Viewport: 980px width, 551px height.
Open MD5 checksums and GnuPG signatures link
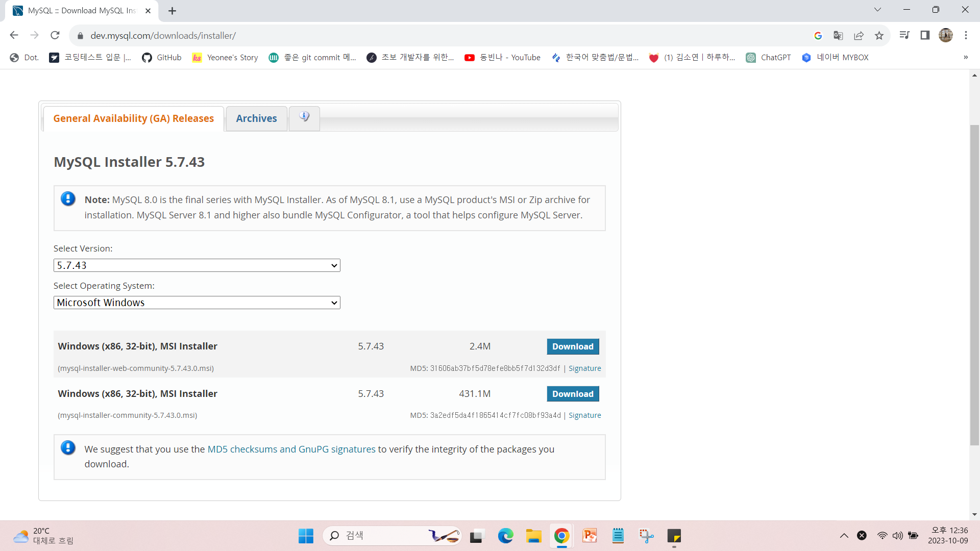point(291,449)
